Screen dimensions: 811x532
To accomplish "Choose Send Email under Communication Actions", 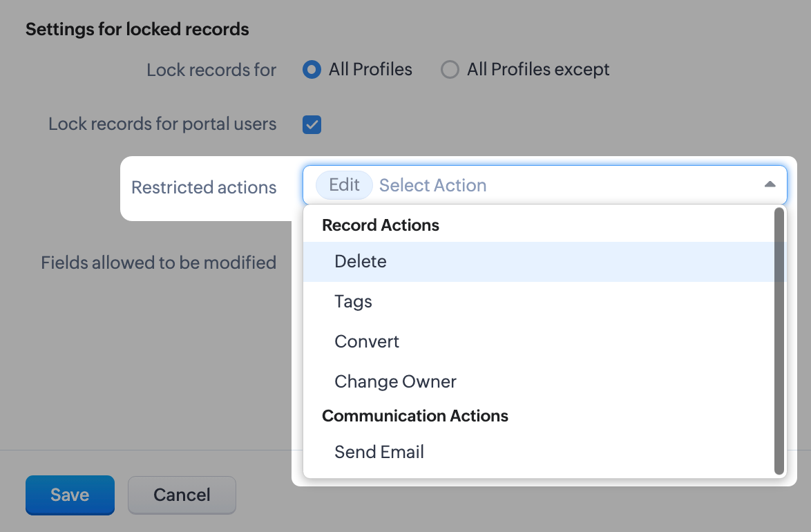I will tap(379, 453).
